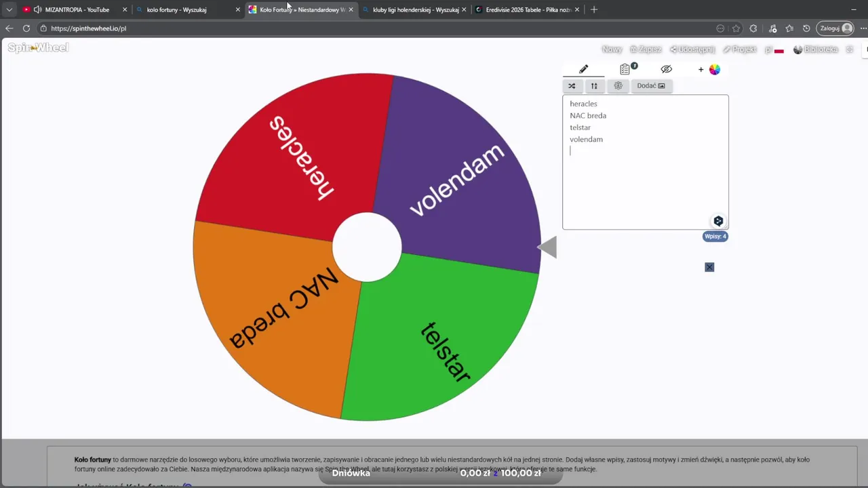Click the volendam line in entries list
This screenshot has height=488, width=868.
(x=586, y=139)
